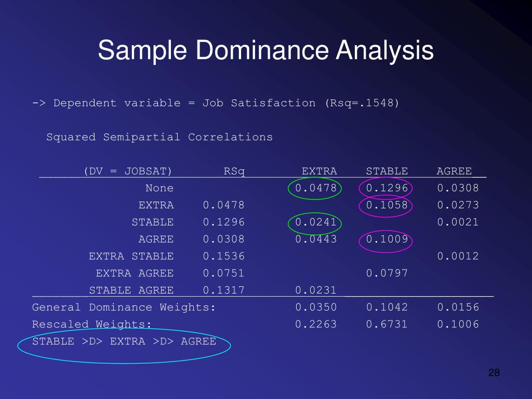
Task: Click the general dominance weight 0.0350
Action: (316, 307)
